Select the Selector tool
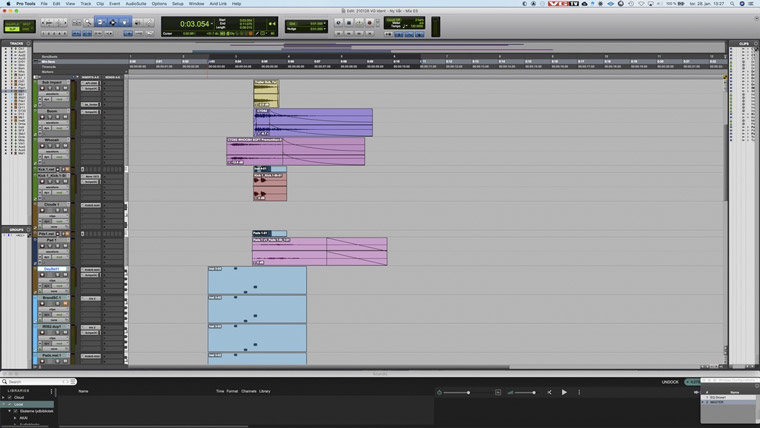This screenshot has height=428, width=760. coord(112,22)
